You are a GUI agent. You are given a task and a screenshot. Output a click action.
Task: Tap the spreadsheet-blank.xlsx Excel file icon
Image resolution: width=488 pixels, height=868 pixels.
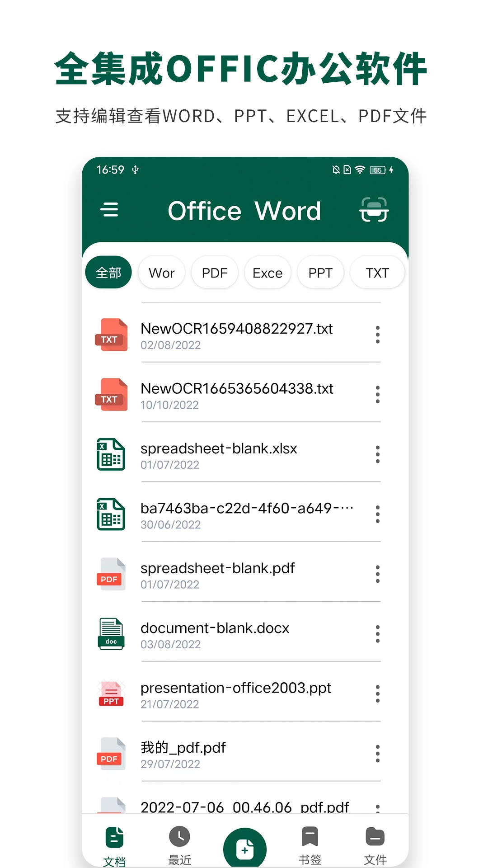pos(111,454)
